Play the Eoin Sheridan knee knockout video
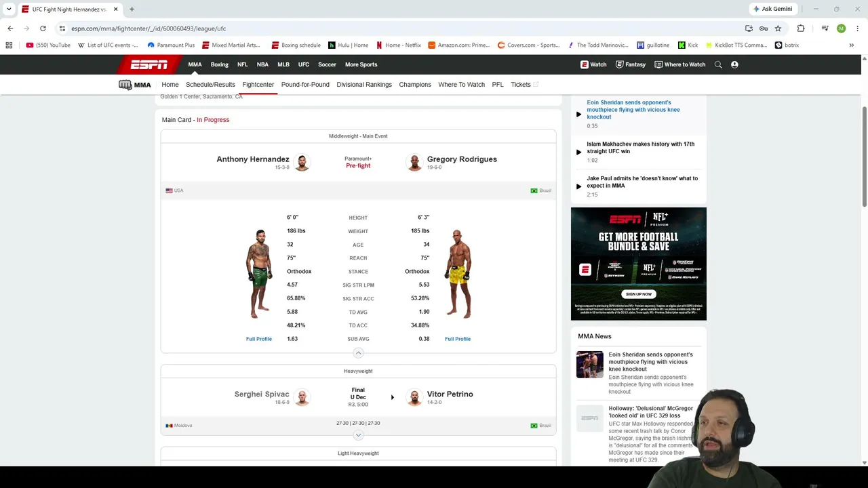Image resolution: width=868 pixels, height=488 pixels. coord(578,114)
